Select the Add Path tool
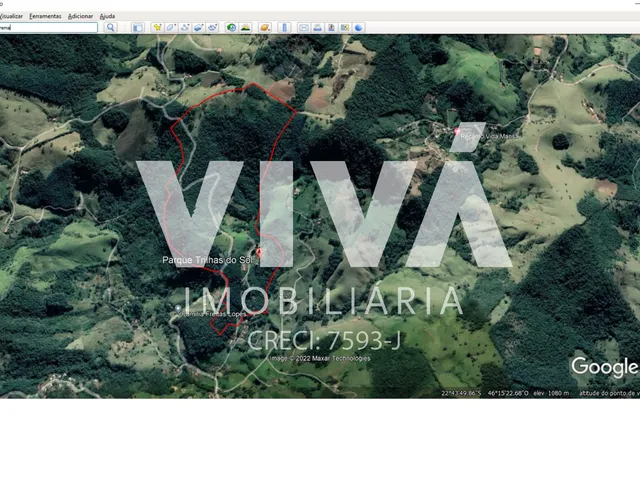 185,27
